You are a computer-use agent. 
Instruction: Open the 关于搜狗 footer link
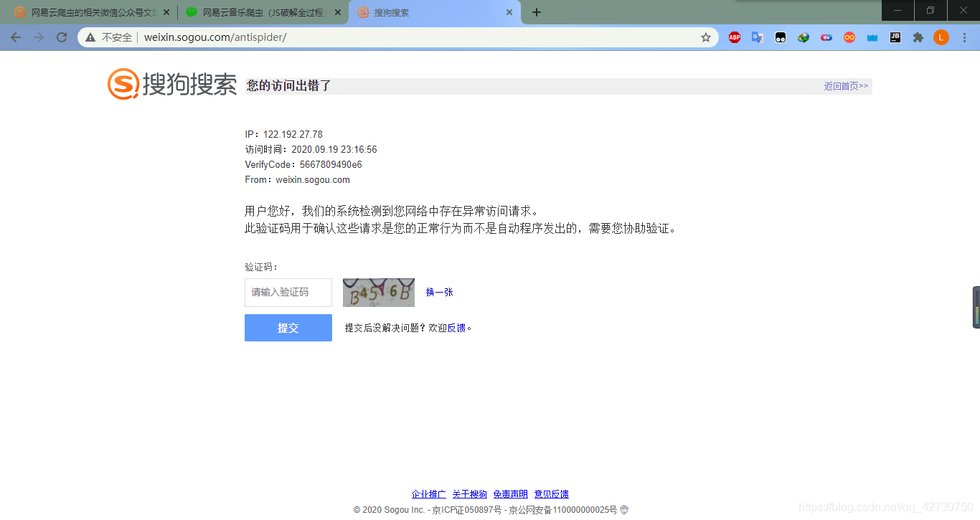(470, 494)
